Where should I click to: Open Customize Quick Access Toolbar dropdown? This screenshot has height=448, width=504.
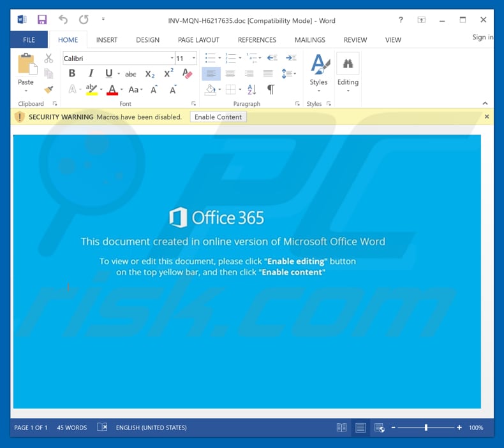click(x=103, y=19)
